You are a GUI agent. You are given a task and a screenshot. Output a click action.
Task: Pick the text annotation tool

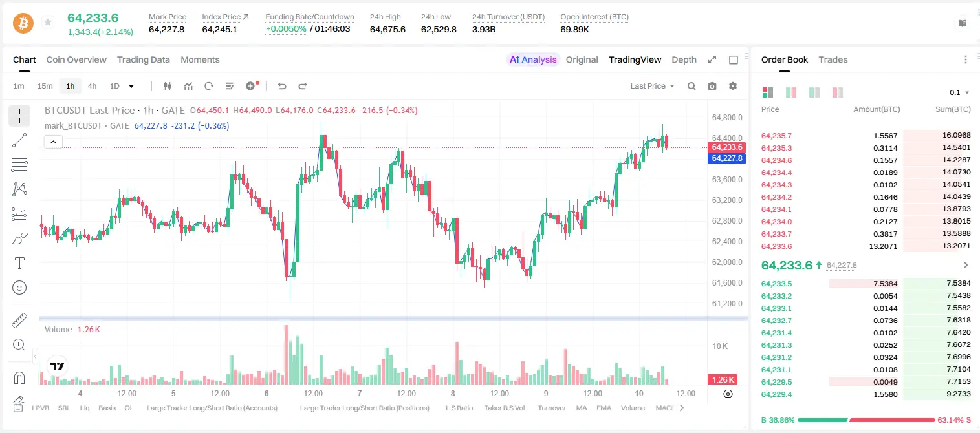tap(19, 263)
